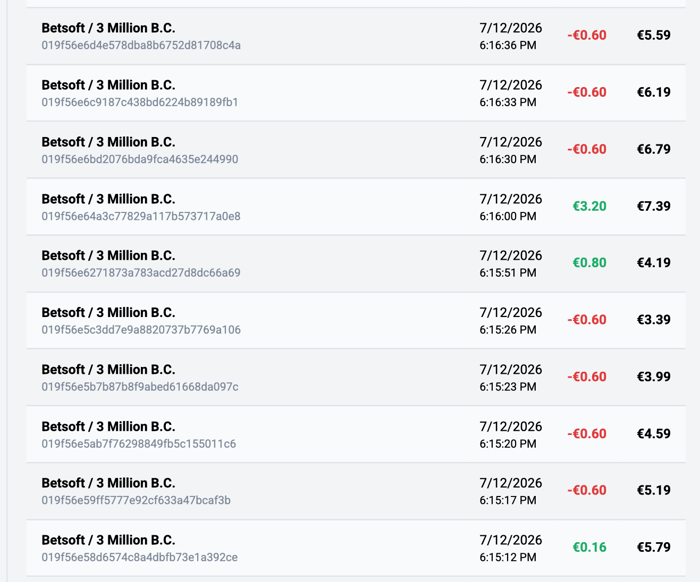Screen dimensions: 700x582
Task: Select transaction ID 019f56e6c9187c438bd6224b89189fb1
Action: click(140, 102)
